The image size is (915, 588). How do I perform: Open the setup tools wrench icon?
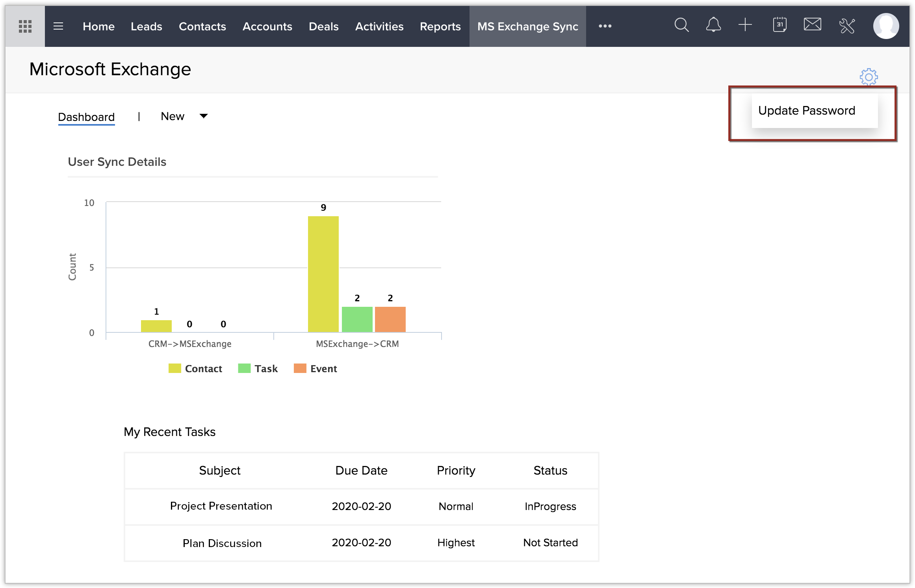click(x=847, y=26)
